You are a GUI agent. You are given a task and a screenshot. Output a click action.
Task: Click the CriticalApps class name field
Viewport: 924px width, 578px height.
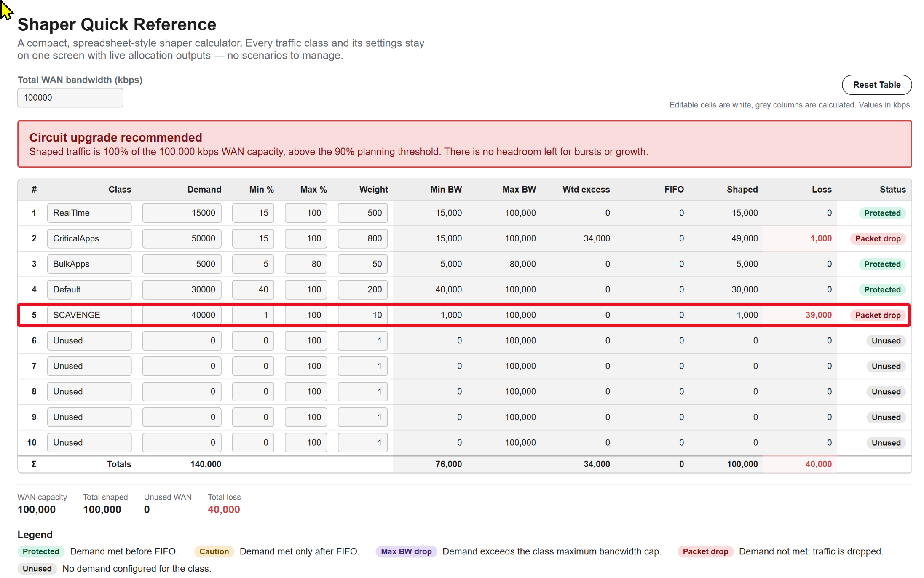pyautogui.click(x=89, y=238)
